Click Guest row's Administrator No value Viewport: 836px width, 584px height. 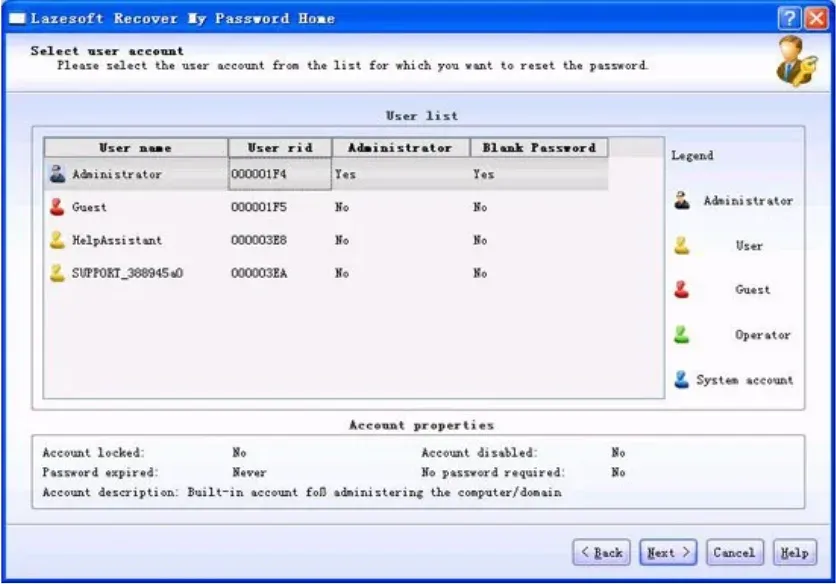342,207
